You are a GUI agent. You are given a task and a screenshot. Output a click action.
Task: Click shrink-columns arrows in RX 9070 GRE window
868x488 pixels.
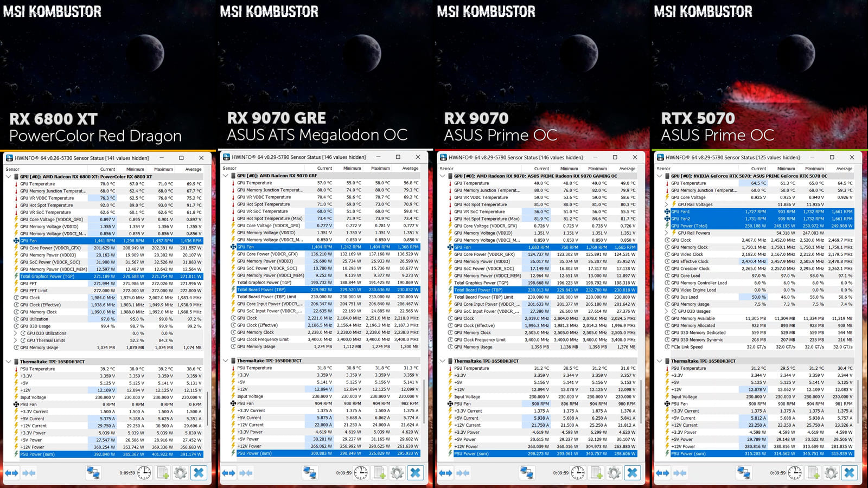click(246, 473)
